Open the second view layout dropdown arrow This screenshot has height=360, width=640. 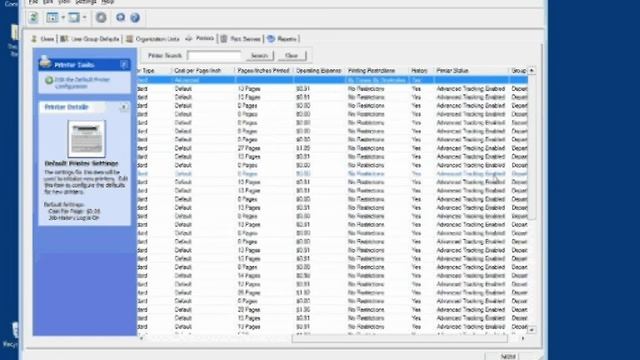84,18
